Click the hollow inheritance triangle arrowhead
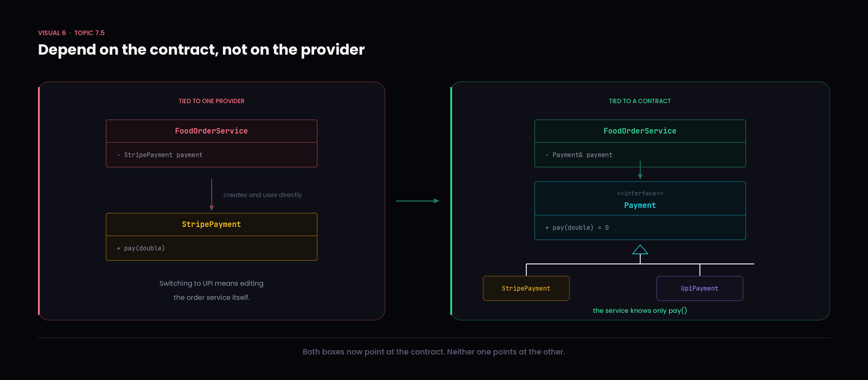This screenshot has height=380, width=868. pos(640,250)
